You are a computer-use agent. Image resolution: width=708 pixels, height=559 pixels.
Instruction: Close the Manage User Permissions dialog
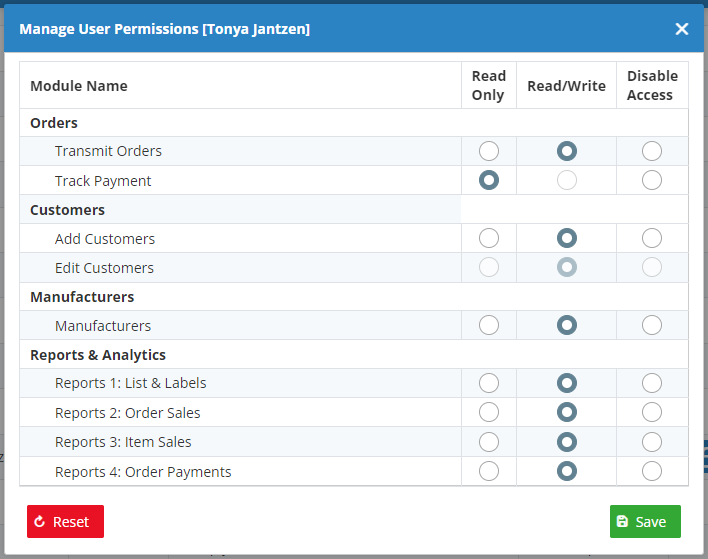point(682,29)
